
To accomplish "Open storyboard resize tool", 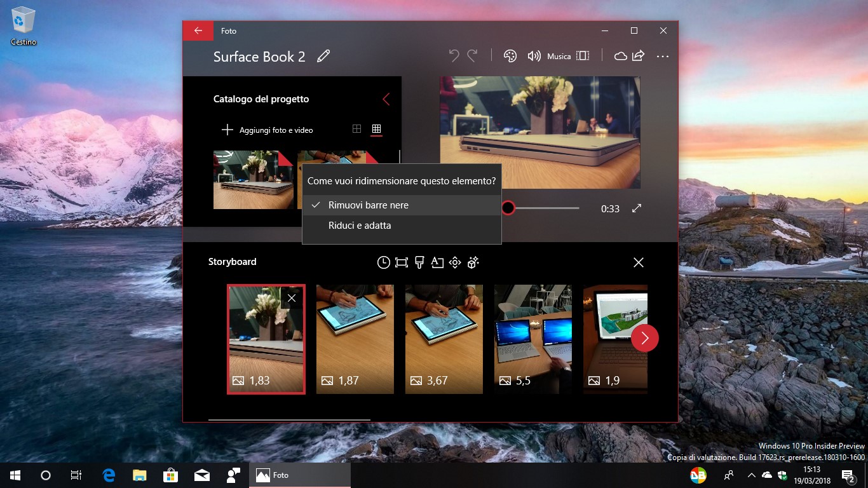I will click(401, 262).
